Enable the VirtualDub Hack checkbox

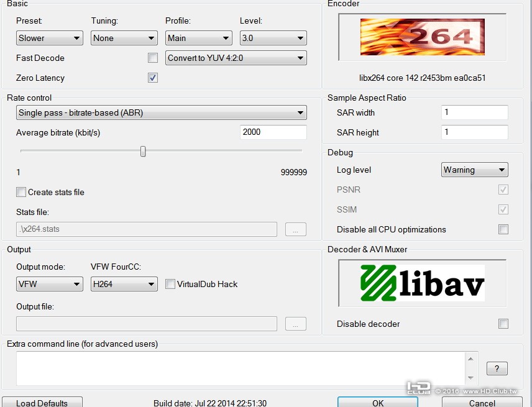tap(170, 284)
